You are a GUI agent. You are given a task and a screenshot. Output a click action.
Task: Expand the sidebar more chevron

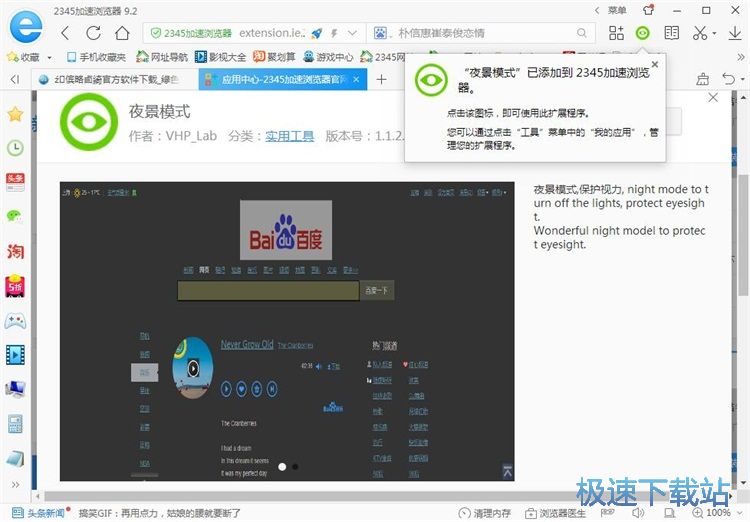[15, 485]
